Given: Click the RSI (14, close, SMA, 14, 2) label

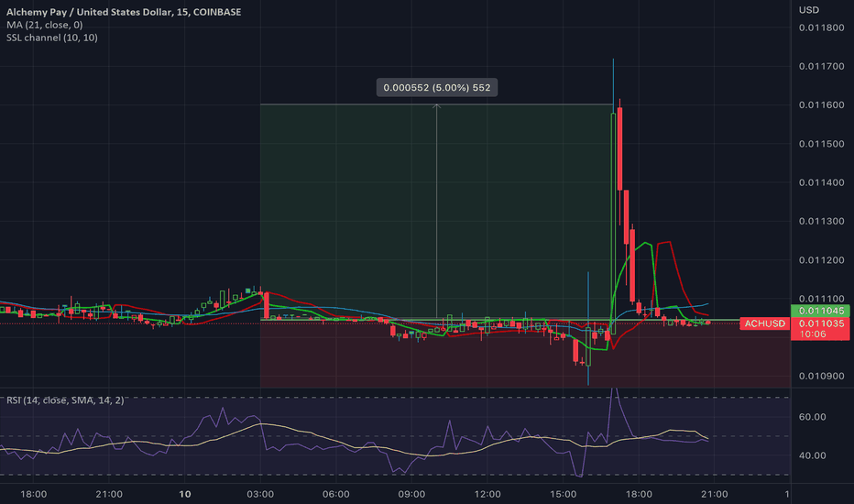Looking at the screenshot, I should 65,400.
